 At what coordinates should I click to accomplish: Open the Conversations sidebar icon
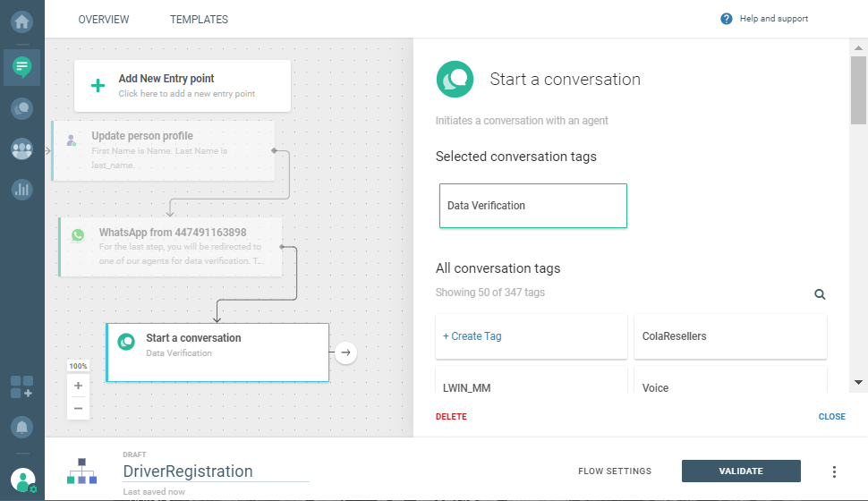21,108
